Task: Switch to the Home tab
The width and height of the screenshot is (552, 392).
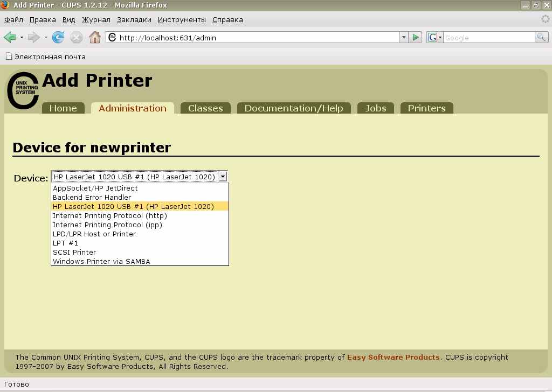Action: coord(63,108)
